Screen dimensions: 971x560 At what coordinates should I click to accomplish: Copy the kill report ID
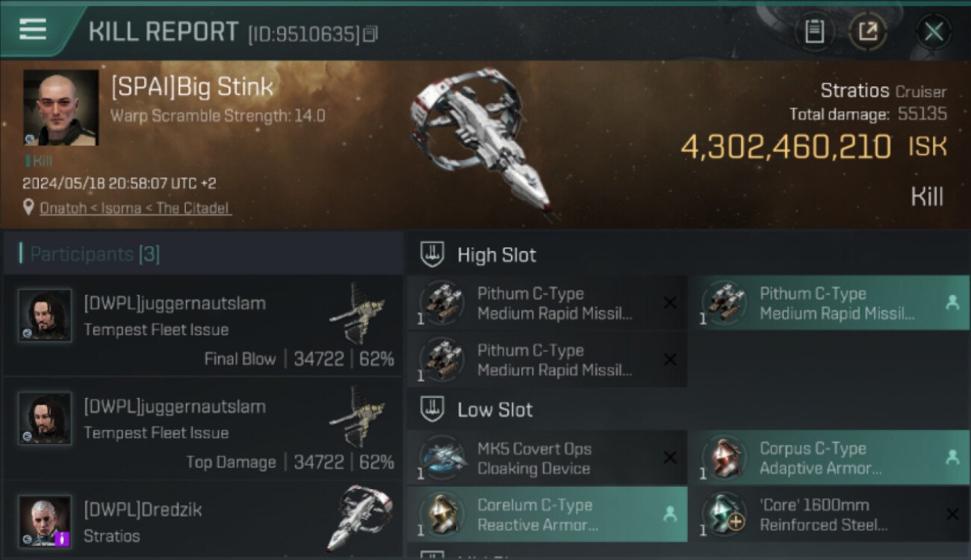click(x=370, y=34)
